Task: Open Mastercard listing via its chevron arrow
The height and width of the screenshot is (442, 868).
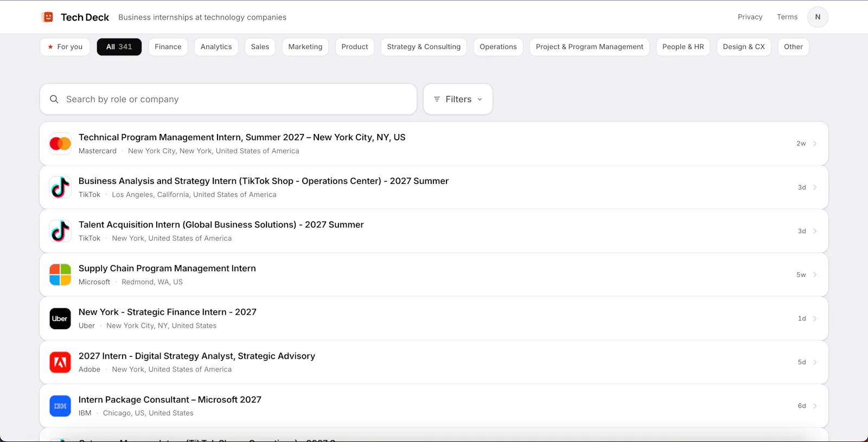Action: (815, 144)
